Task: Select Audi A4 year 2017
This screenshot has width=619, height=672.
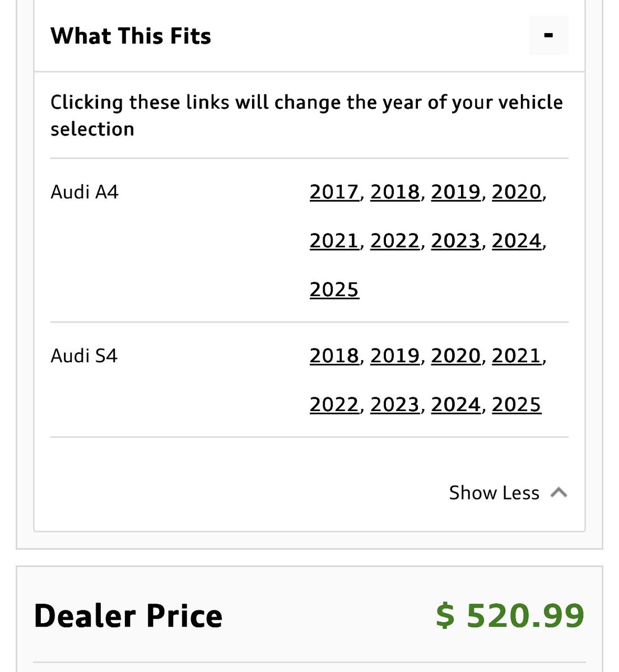Action: click(x=334, y=192)
